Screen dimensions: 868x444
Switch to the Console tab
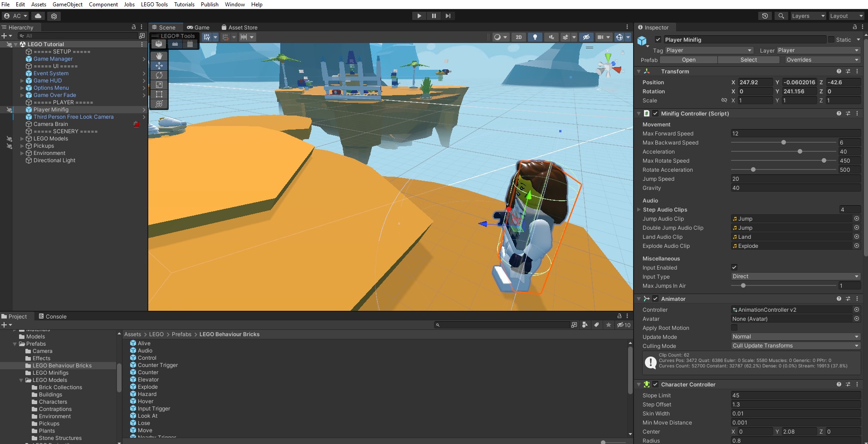click(52, 316)
